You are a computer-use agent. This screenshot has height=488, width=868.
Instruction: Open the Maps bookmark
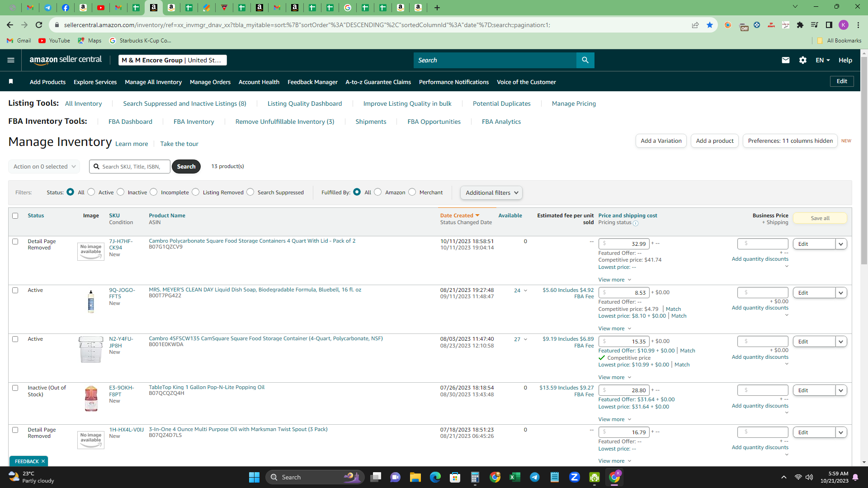tap(90, 41)
